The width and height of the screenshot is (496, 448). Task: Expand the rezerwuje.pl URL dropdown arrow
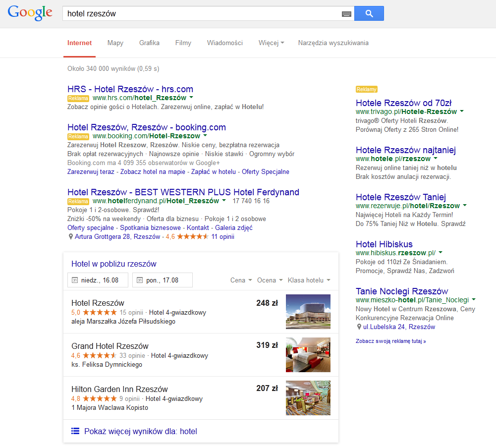(465, 205)
